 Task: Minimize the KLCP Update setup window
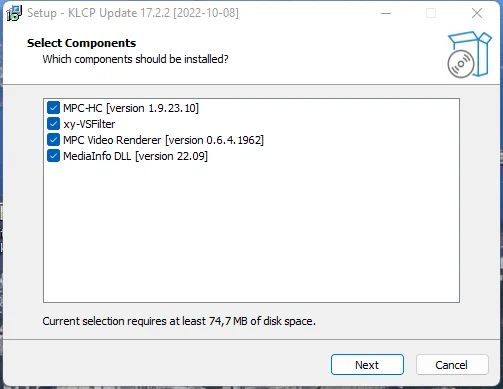386,13
